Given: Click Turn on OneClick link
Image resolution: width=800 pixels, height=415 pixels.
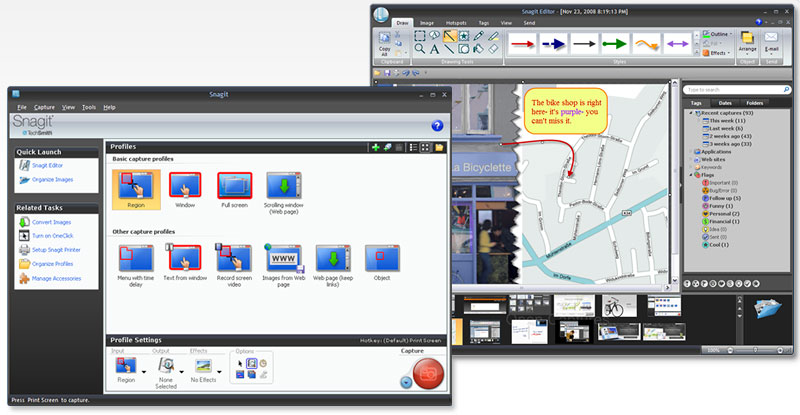Looking at the screenshot, I should [53, 236].
